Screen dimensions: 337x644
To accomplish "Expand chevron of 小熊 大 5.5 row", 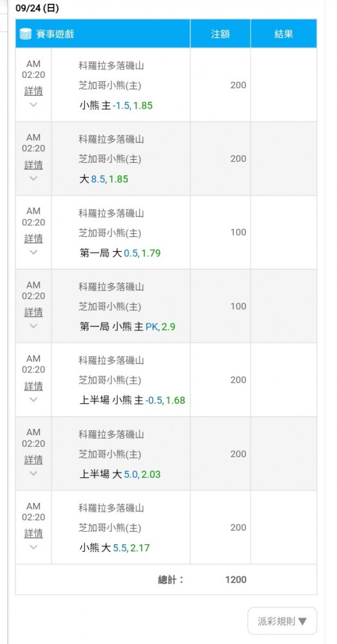I will [x=34, y=547].
